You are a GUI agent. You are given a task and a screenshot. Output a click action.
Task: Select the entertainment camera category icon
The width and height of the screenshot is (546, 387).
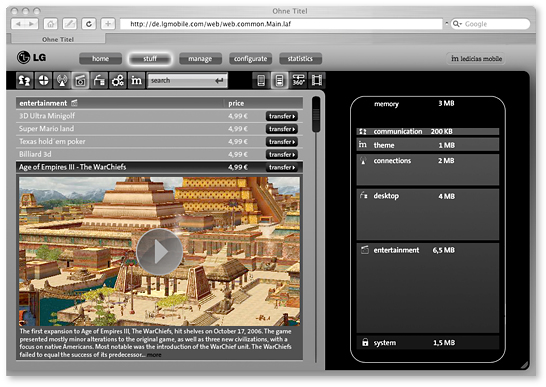coord(80,80)
